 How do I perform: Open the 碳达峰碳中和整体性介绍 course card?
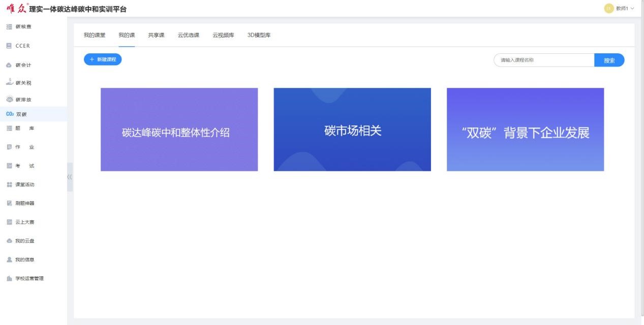pos(179,129)
